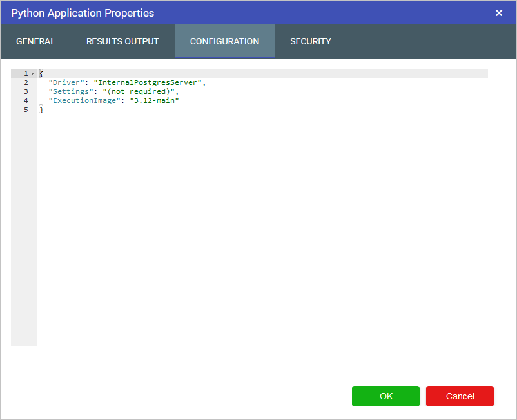This screenshot has height=420, width=517.
Task: Collapse the JSON block using the line 1 fold arrow
Action: (x=32, y=73)
